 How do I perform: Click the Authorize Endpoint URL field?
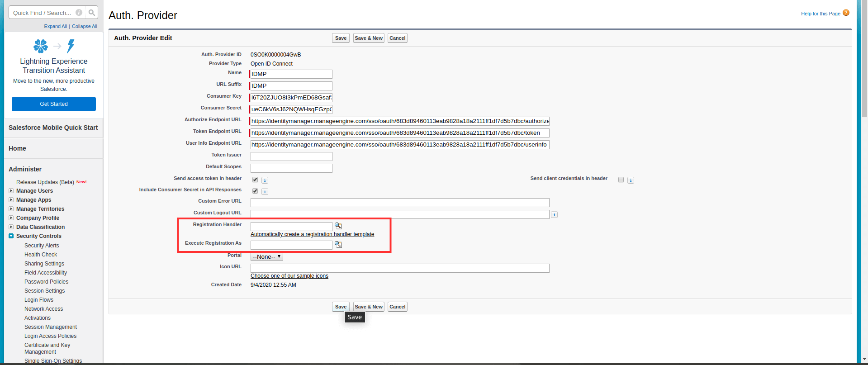[400, 121]
